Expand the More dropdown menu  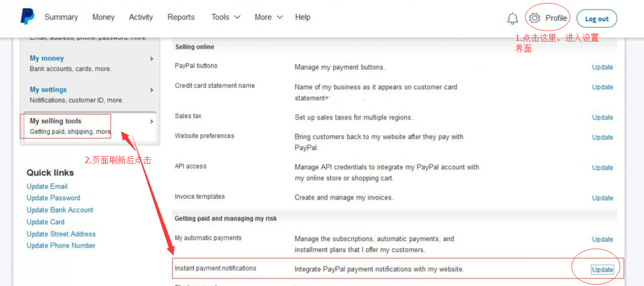point(269,17)
